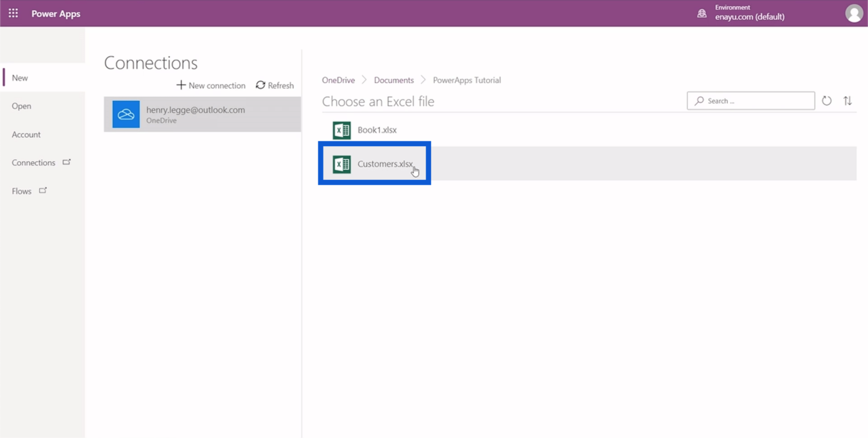Click the plus icon for New connection
Viewport: 868px width, 438px height.
(181, 85)
